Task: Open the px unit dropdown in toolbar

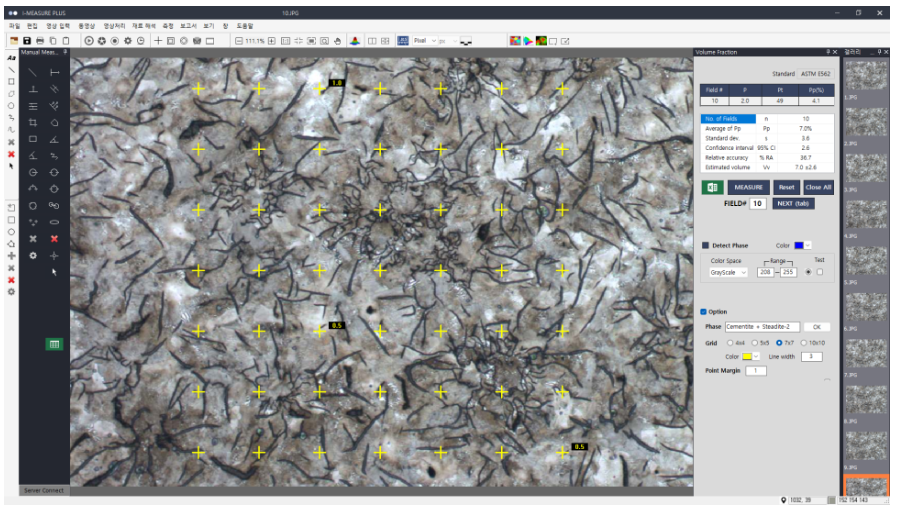Action: 447,41
